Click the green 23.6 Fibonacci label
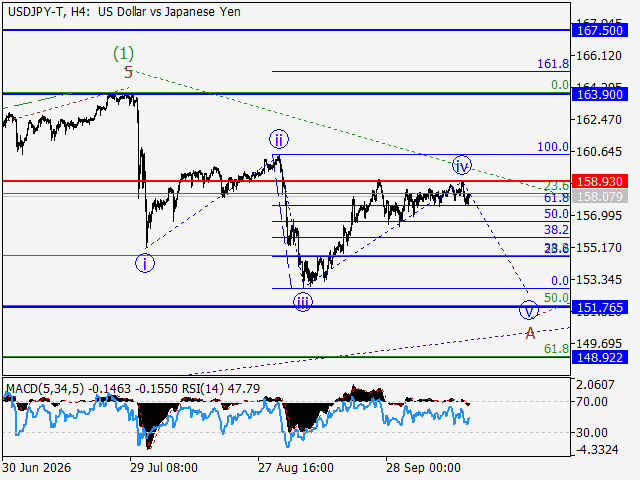The width and height of the screenshot is (640, 480). click(556, 186)
